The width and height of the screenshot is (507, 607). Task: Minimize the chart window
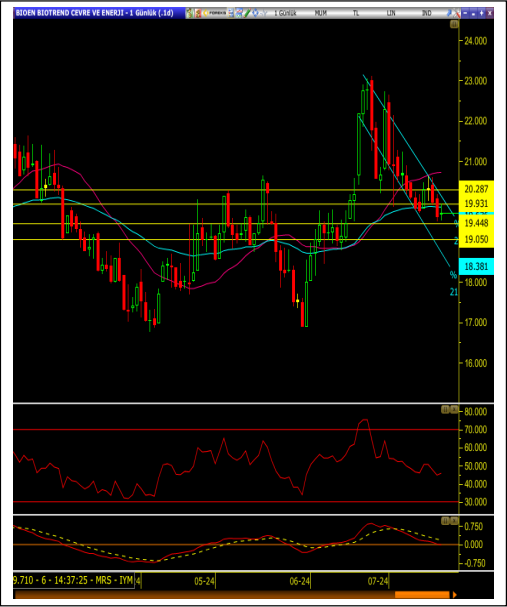(465, 13)
